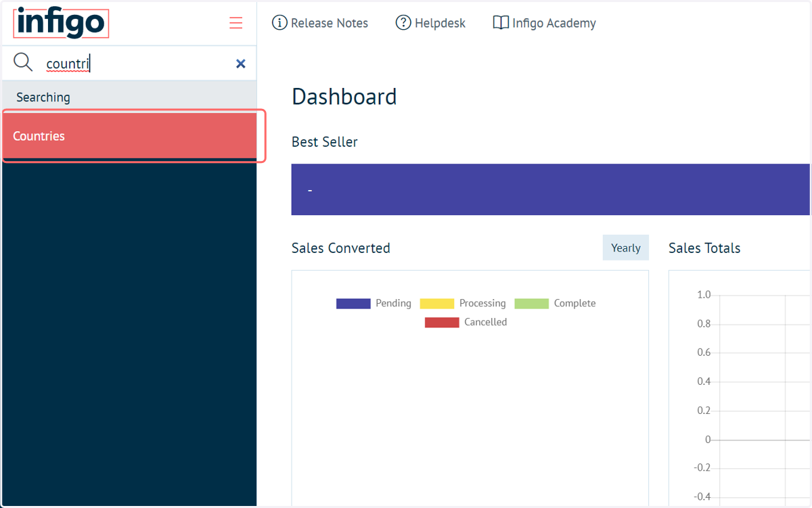Screen dimensions: 812x508
Task: Collapse sidebar with the hamburger menu icon
Action: [x=235, y=23]
